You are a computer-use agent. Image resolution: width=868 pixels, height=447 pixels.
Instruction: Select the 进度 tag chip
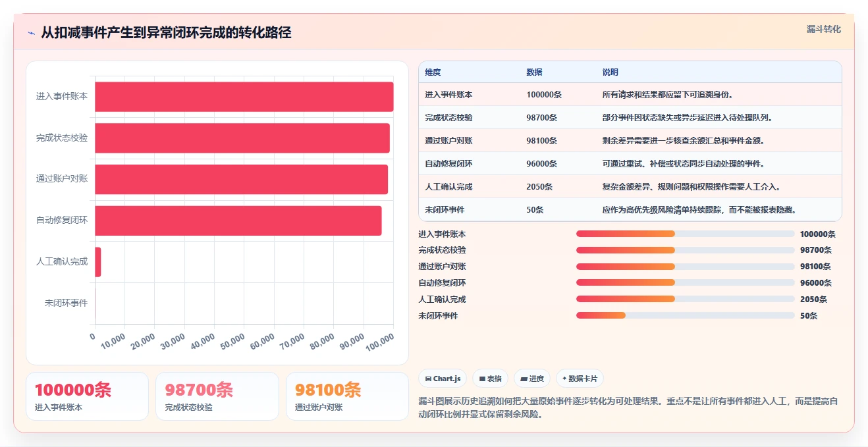532,379
